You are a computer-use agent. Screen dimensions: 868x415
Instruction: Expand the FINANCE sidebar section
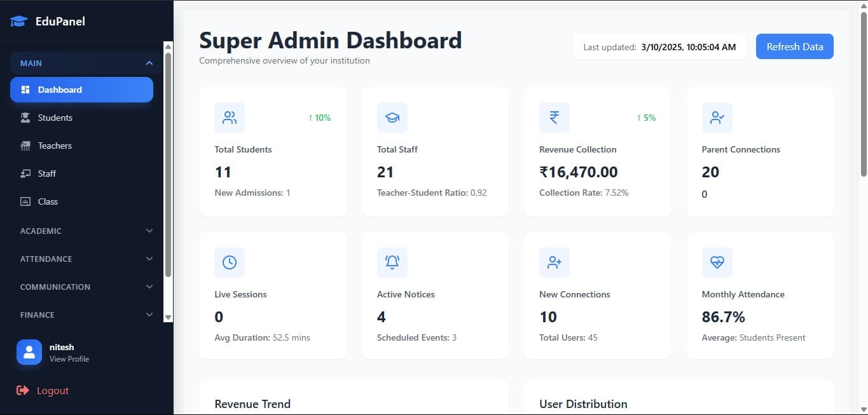(x=86, y=315)
